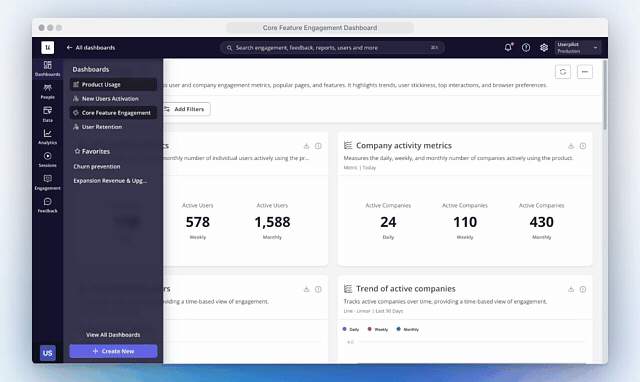This screenshot has width=640, height=382.
Task: Click the 1,588 Monthly active users value
Action: pos(272,221)
